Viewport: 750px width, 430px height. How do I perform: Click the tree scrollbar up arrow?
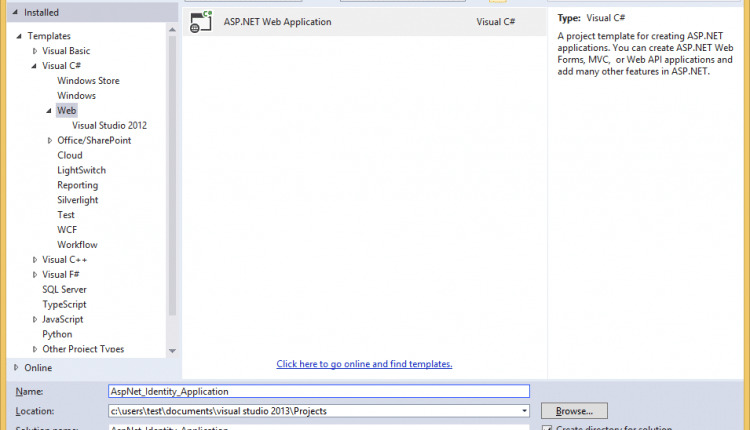pyautogui.click(x=172, y=30)
